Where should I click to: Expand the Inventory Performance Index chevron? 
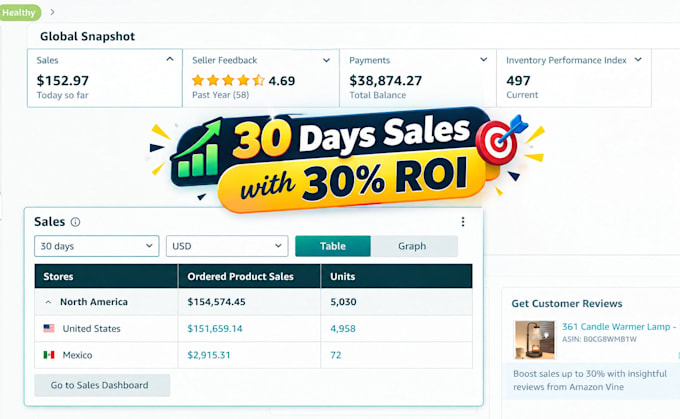click(638, 59)
